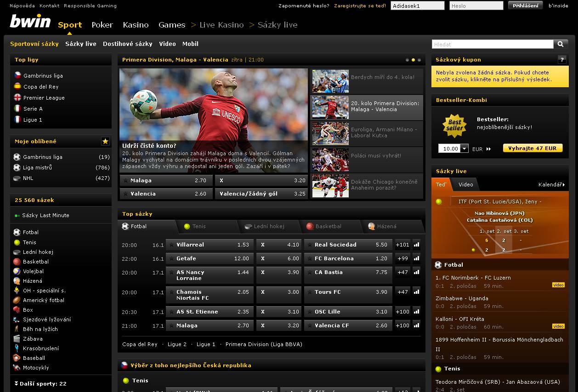This screenshot has height=392, width=578.
Task: Expand +47 more bets for AS Nancy match
Action: click(402, 272)
